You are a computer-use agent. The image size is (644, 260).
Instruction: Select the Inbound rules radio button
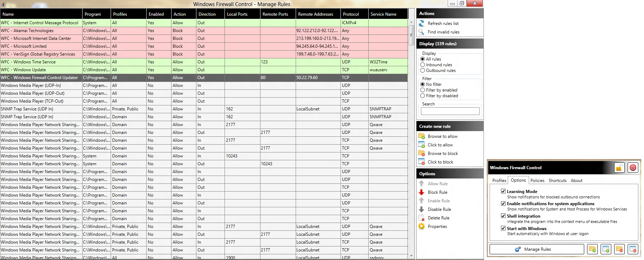pos(423,65)
